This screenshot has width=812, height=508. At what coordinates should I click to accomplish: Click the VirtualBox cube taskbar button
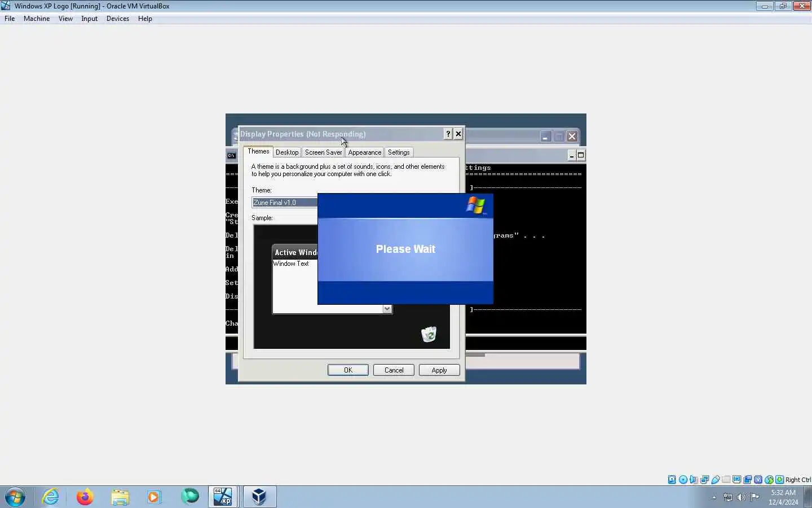259,497
